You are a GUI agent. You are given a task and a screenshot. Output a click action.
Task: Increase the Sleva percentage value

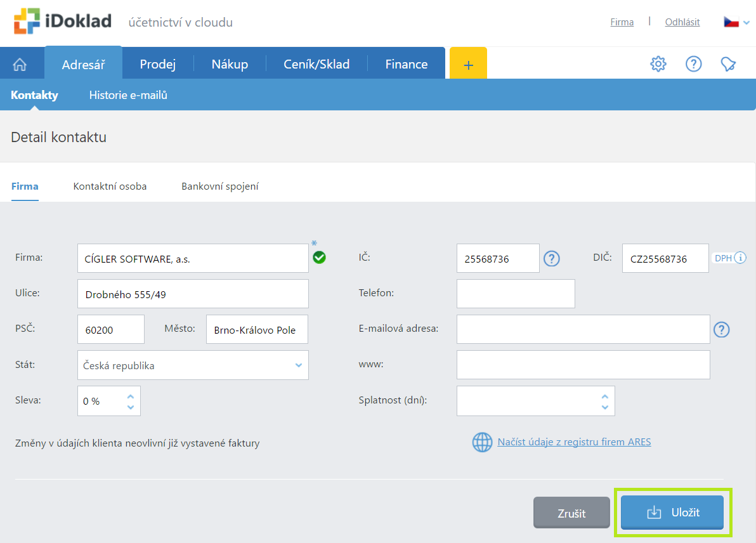click(130, 396)
